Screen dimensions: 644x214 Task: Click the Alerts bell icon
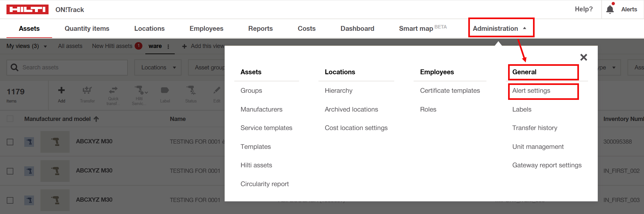coord(610,9)
